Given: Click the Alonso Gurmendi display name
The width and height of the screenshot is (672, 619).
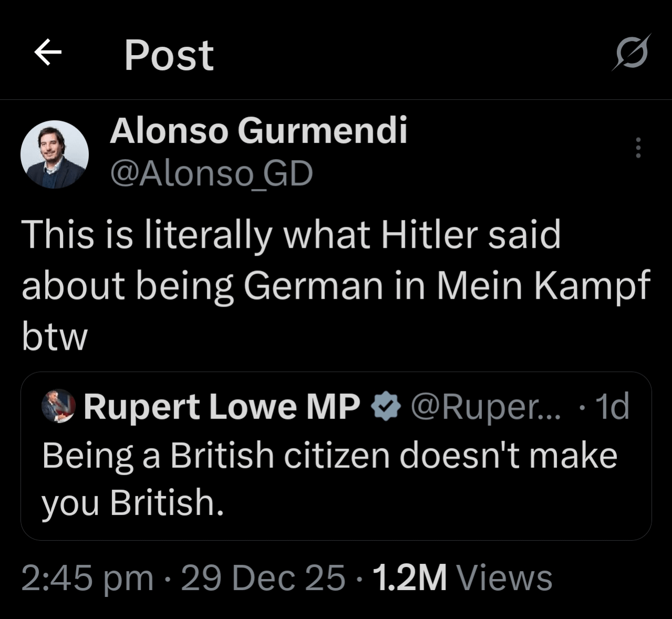Looking at the screenshot, I should point(258,130).
